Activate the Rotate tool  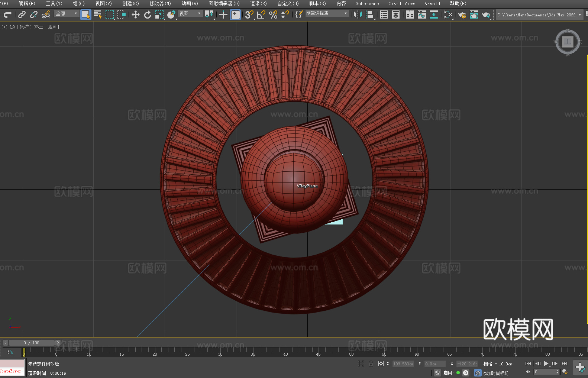pos(148,14)
